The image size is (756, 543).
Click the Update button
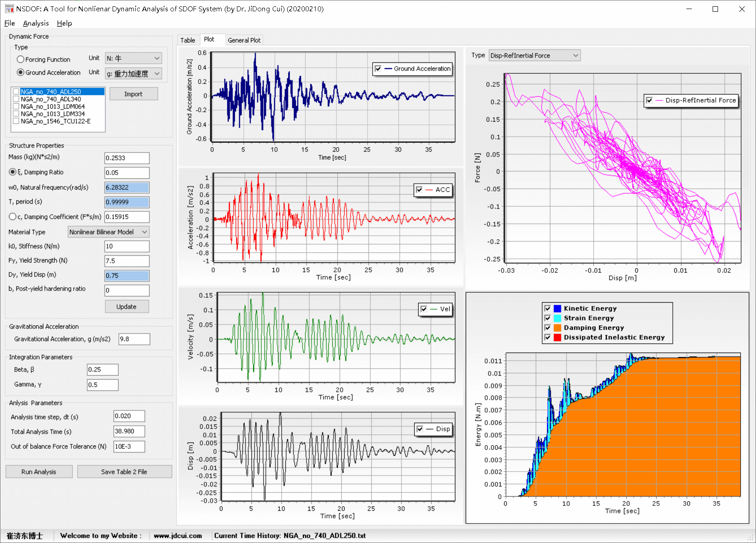click(x=127, y=307)
